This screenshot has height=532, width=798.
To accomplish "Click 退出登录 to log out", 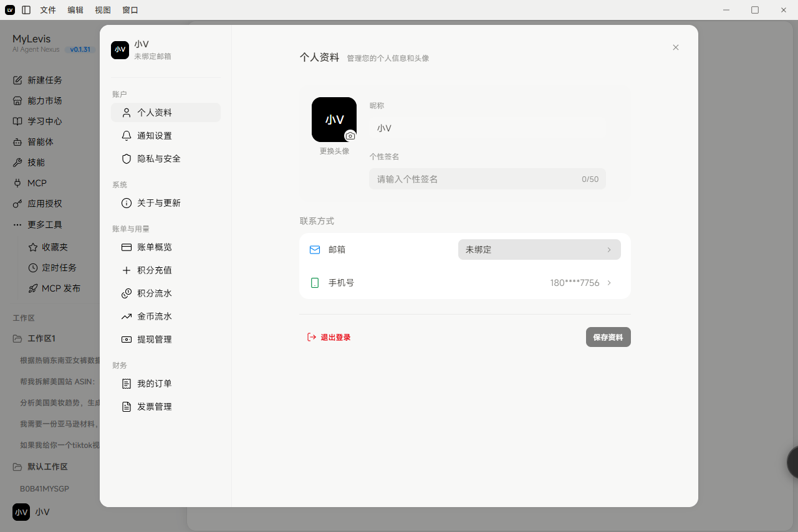I will pyautogui.click(x=329, y=337).
